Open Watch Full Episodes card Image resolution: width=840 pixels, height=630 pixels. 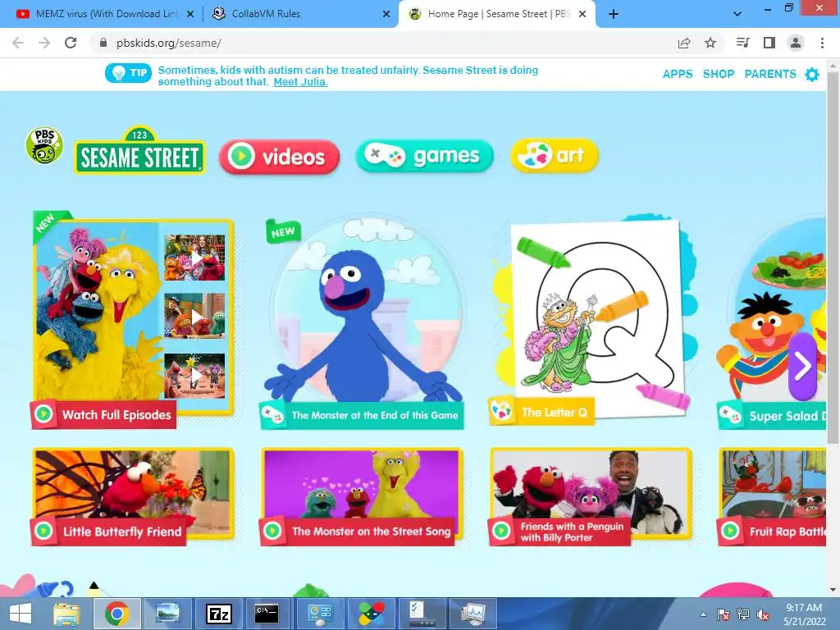coord(132,319)
